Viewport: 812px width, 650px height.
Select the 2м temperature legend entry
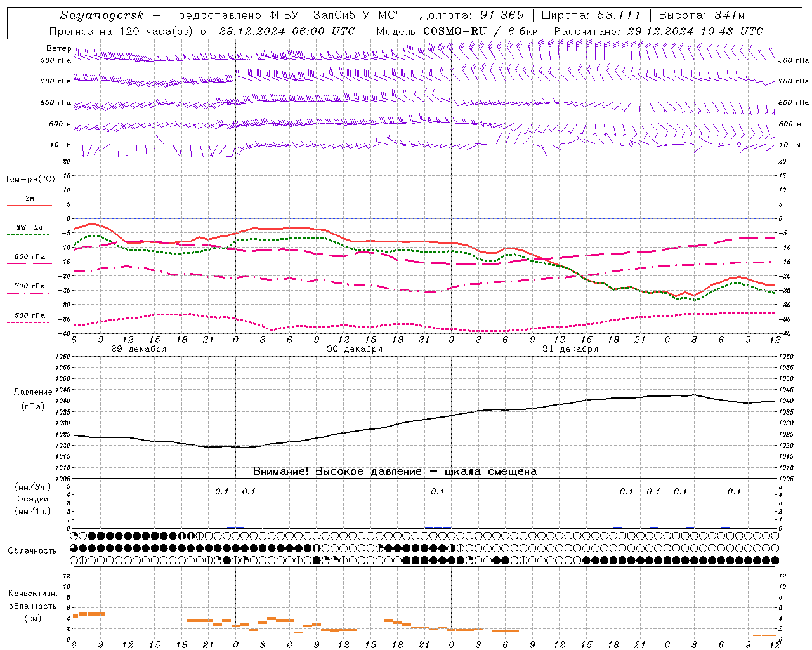pos(30,198)
